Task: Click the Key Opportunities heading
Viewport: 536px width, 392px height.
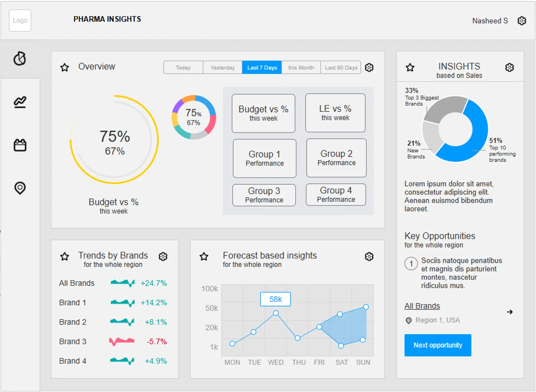Action: 440,236
